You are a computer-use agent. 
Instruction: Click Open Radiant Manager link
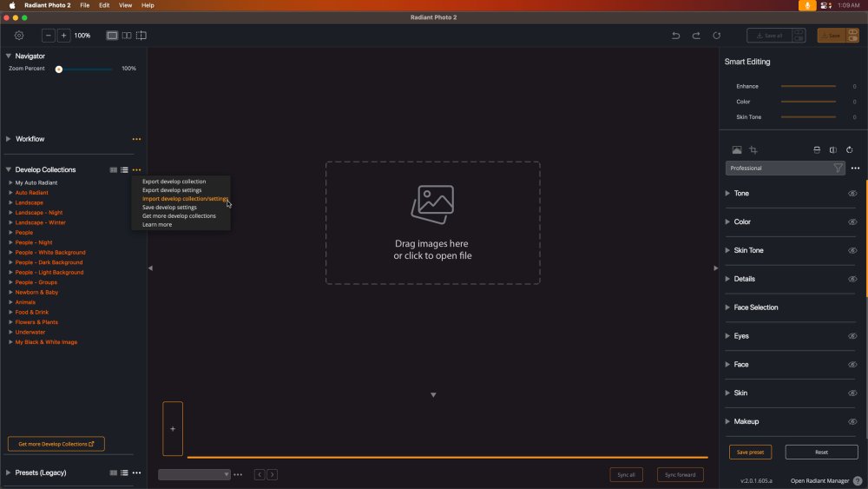tap(819, 481)
